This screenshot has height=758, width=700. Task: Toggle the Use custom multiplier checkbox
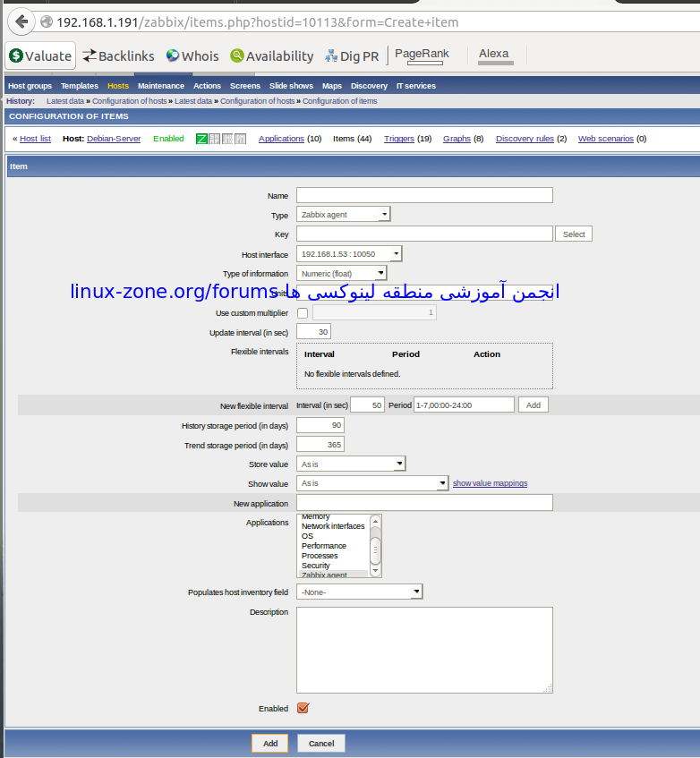coord(302,312)
